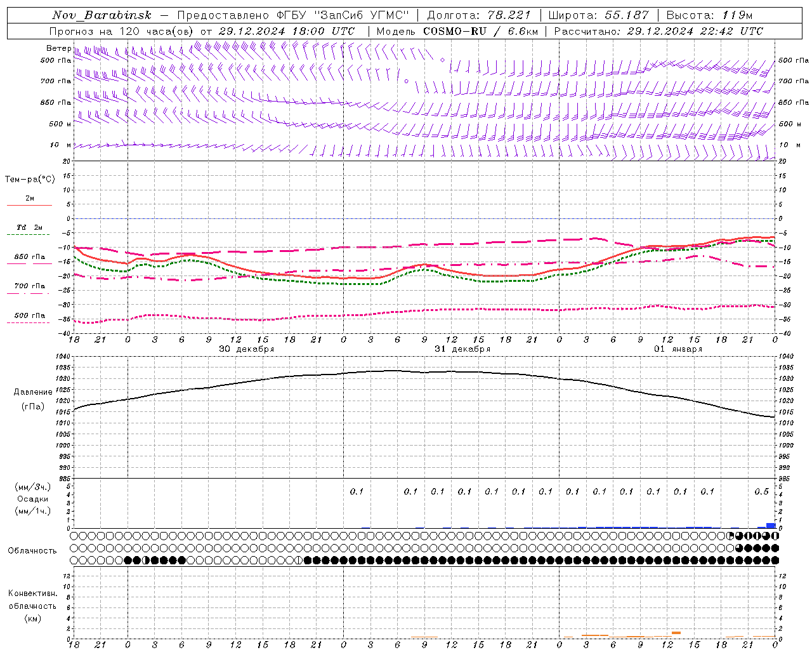Click the "0.5" three-hour precipitation value
Viewport: 812px width, 650px height.
[761, 491]
